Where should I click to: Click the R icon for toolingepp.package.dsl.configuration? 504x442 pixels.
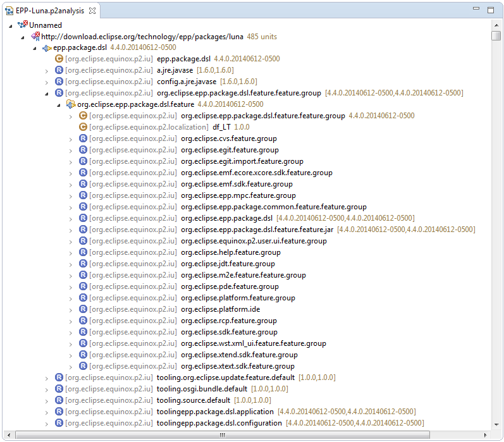point(59,422)
